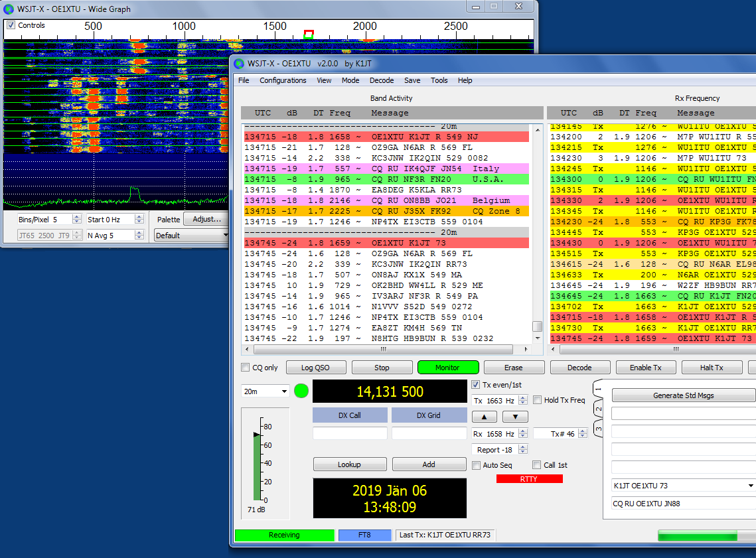Image resolution: width=756 pixels, height=558 pixels.
Task: Click the Generate Std Msgs button
Action: tap(683, 395)
